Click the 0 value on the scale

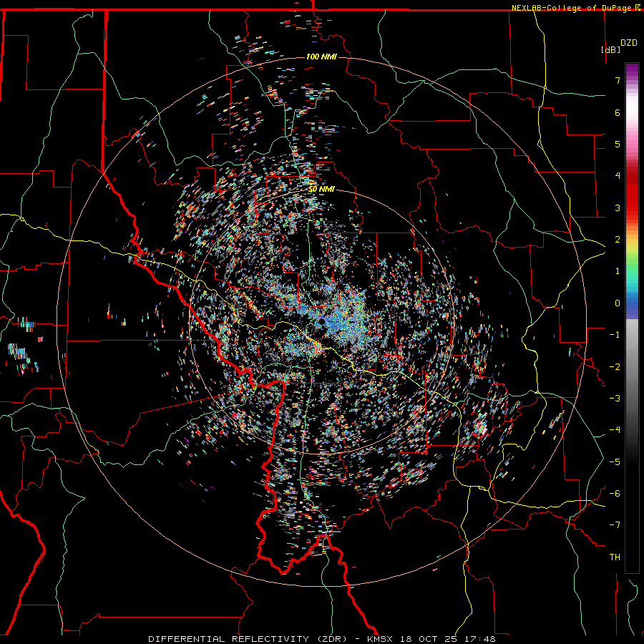tap(618, 303)
